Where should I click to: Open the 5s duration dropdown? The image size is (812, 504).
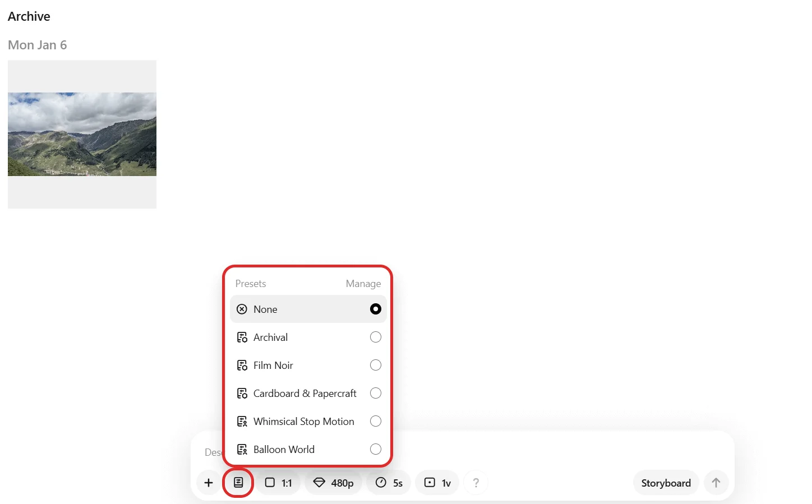click(x=389, y=483)
